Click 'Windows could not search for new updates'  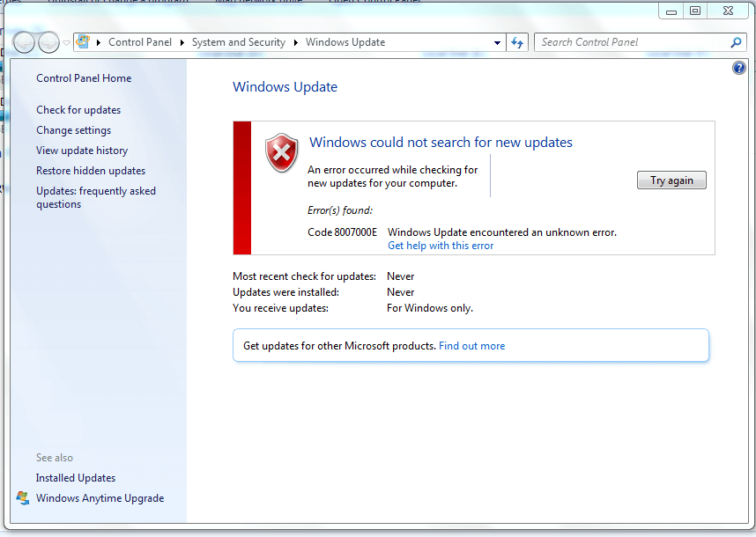click(441, 142)
